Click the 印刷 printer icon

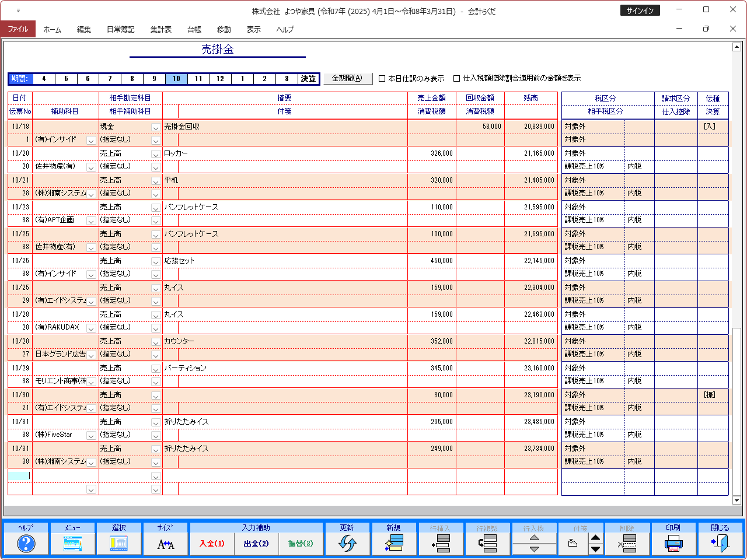pyautogui.click(x=673, y=544)
